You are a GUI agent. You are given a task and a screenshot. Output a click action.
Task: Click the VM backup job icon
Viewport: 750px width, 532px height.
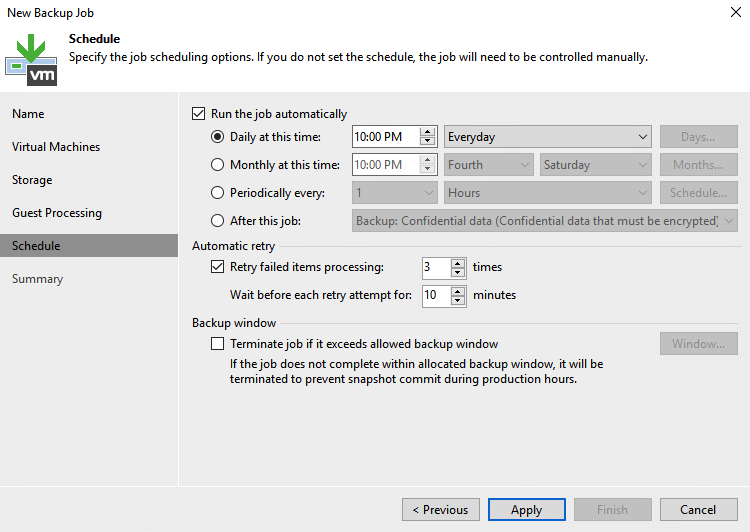pyautogui.click(x=31, y=60)
